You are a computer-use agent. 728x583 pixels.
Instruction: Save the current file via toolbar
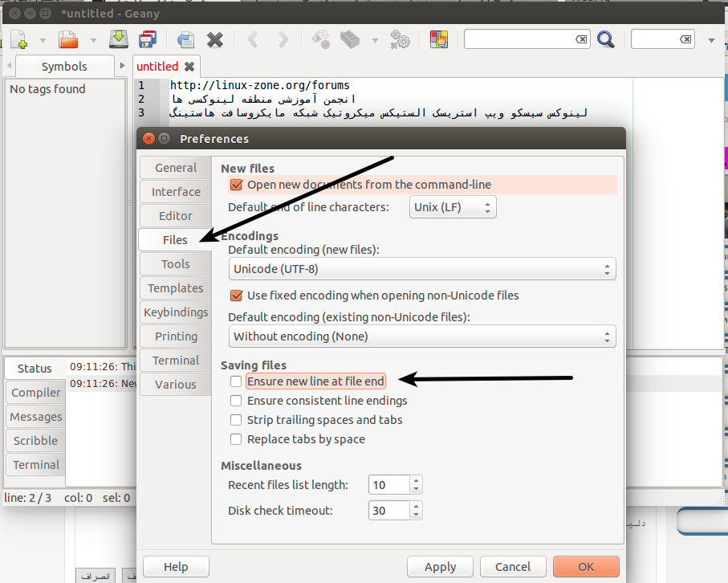pyautogui.click(x=119, y=39)
